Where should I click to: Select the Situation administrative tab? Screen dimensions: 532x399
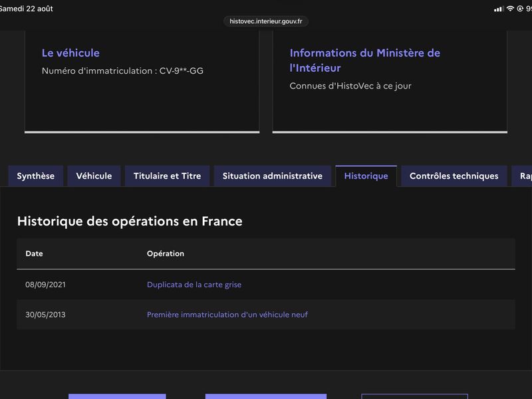coord(272,176)
